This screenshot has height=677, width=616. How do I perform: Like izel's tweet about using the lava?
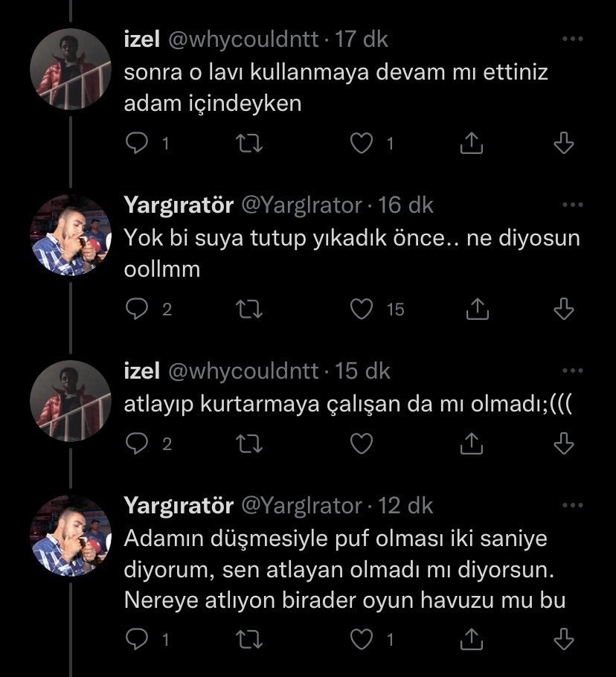[x=362, y=144]
